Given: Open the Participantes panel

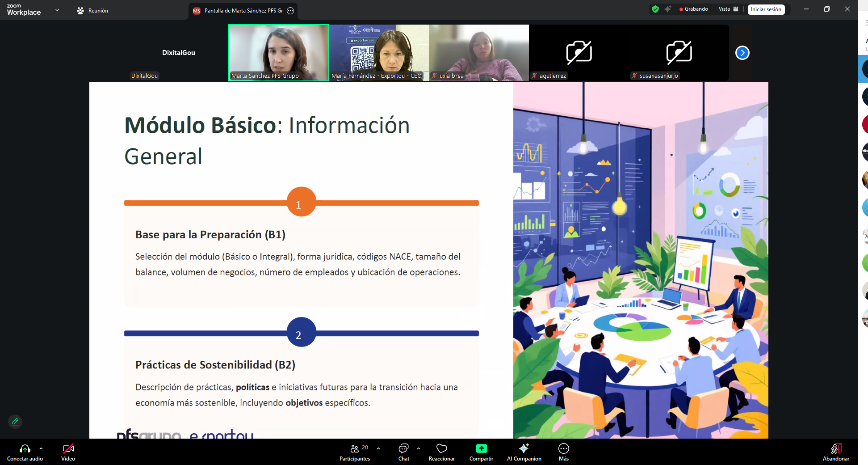Looking at the screenshot, I should [354, 452].
